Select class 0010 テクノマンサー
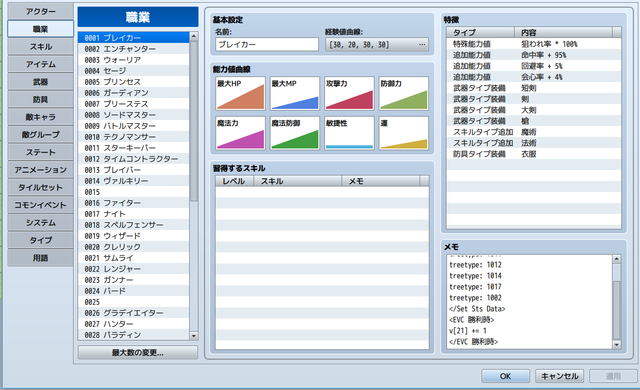640x390 pixels. click(133, 137)
